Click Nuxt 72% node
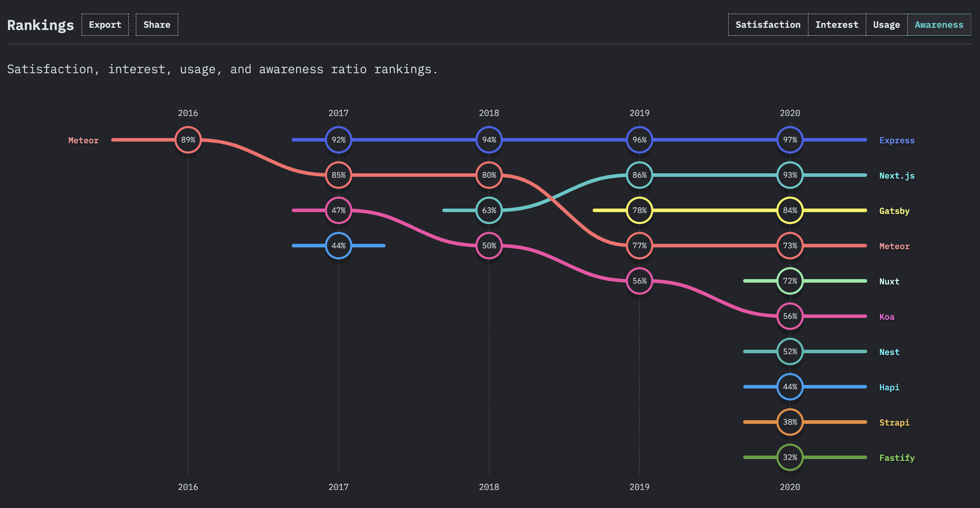The width and height of the screenshot is (980, 508). pyautogui.click(x=790, y=281)
